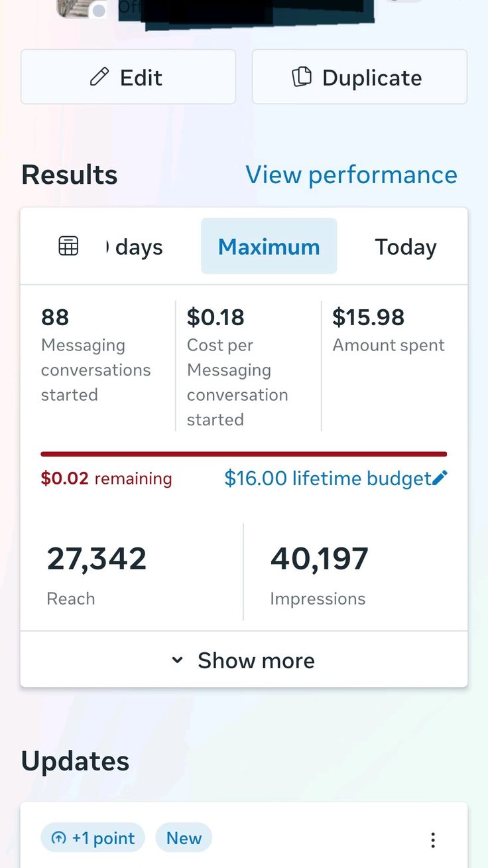Click the pencil icon on Edit button
The width and height of the screenshot is (488, 868).
99,78
